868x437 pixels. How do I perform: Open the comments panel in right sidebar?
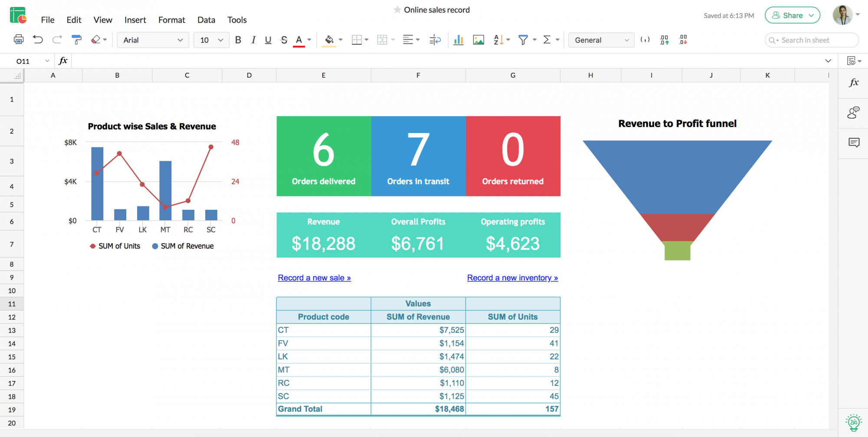pyautogui.click(x=854, y=143)
